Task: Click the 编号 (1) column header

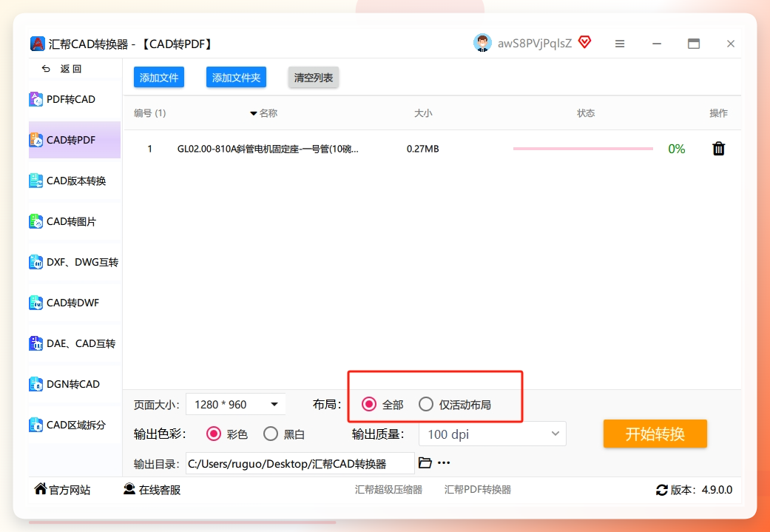Action: click(x=149, y=113)
